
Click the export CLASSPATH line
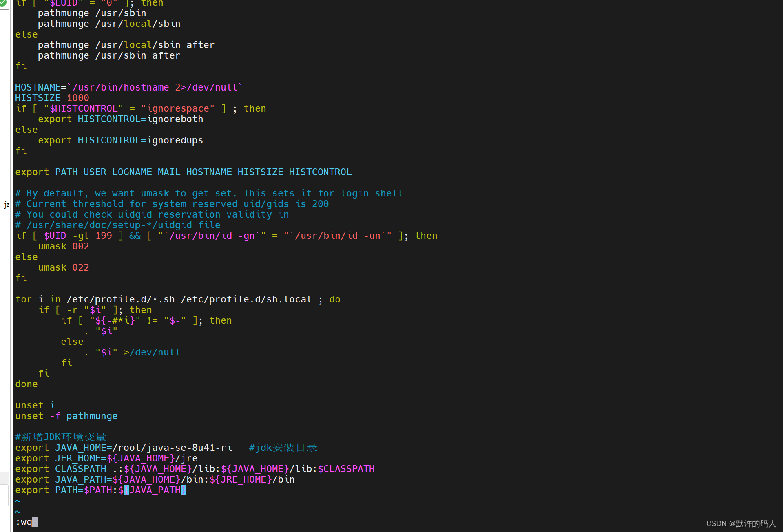195,469
